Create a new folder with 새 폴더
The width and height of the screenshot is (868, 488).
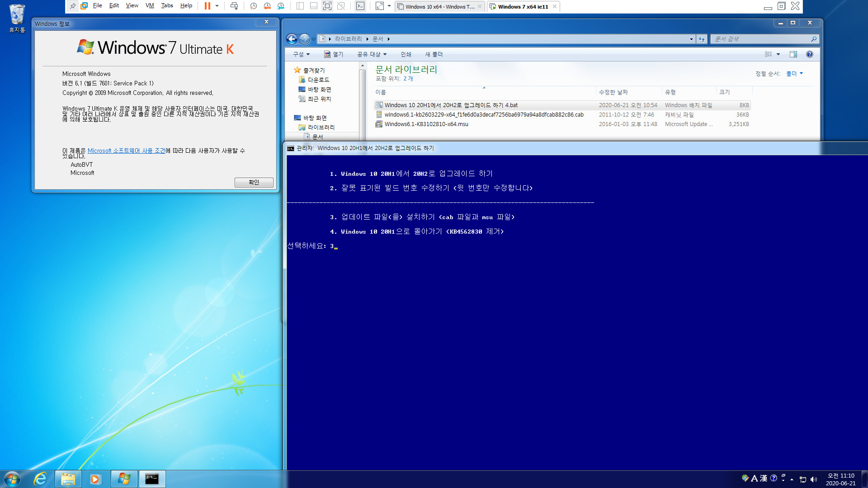434,54
